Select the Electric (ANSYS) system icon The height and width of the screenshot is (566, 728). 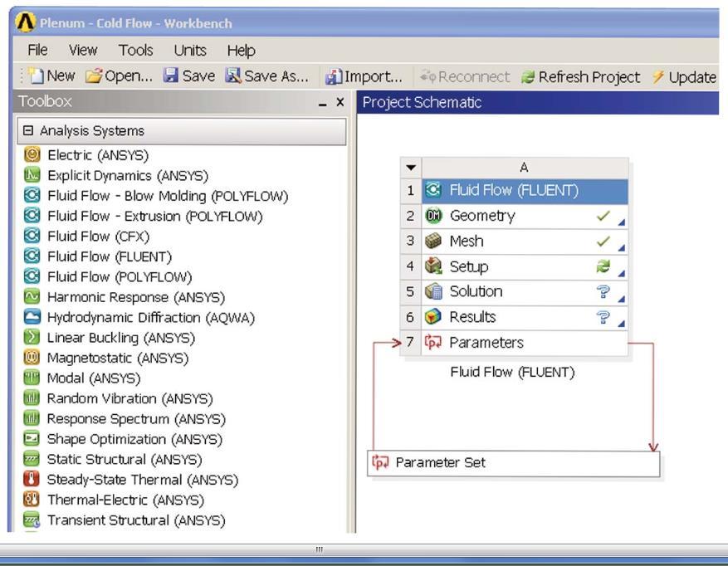[32, 154]
